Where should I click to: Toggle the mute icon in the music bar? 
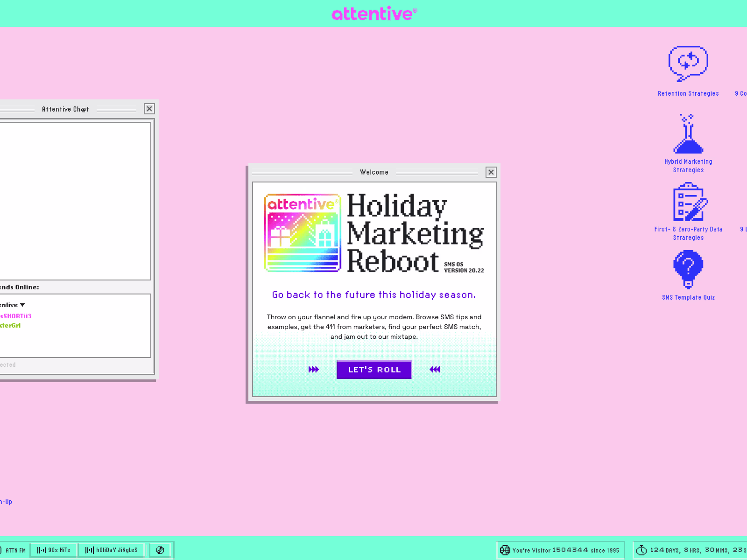[x=160, y=550]
